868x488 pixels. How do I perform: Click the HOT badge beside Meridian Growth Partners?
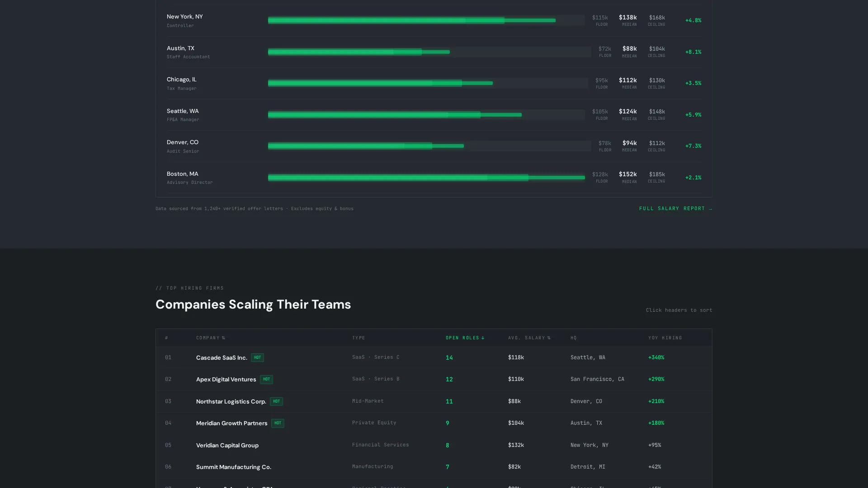click(x=278, y=423)
